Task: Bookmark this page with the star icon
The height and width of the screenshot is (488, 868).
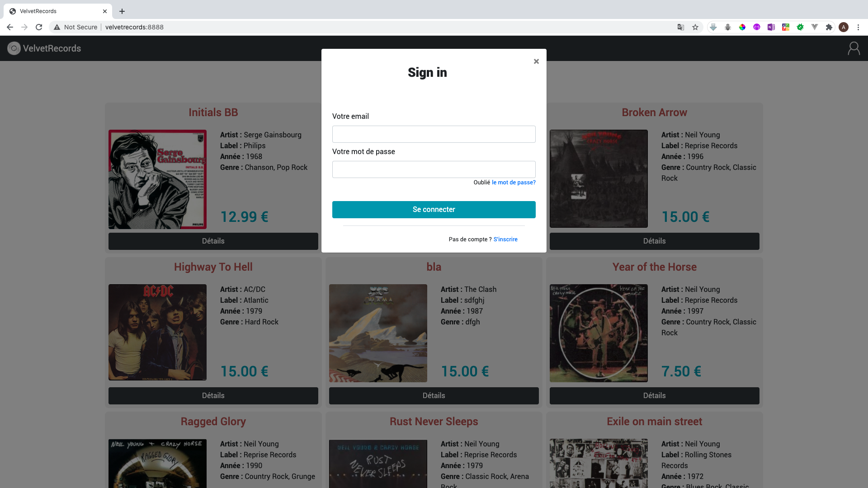Action: 695,27
